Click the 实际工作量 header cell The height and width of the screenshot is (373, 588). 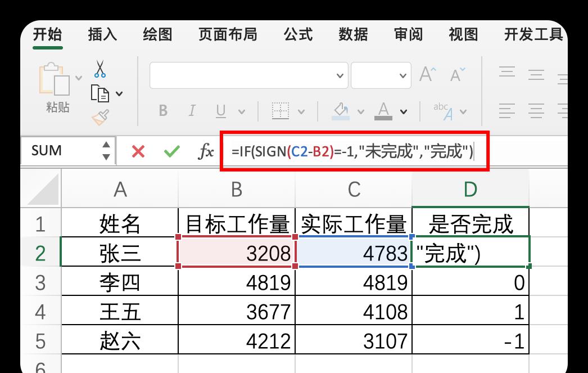[x=354, y=224]
